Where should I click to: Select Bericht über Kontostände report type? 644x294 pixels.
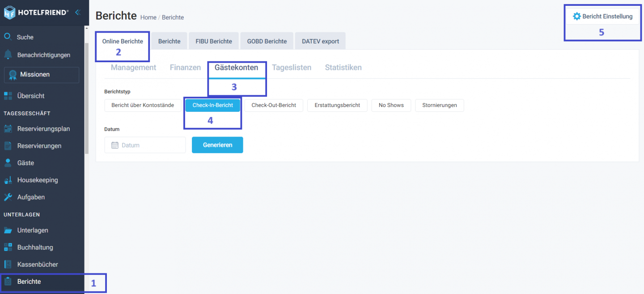[143, 105]
